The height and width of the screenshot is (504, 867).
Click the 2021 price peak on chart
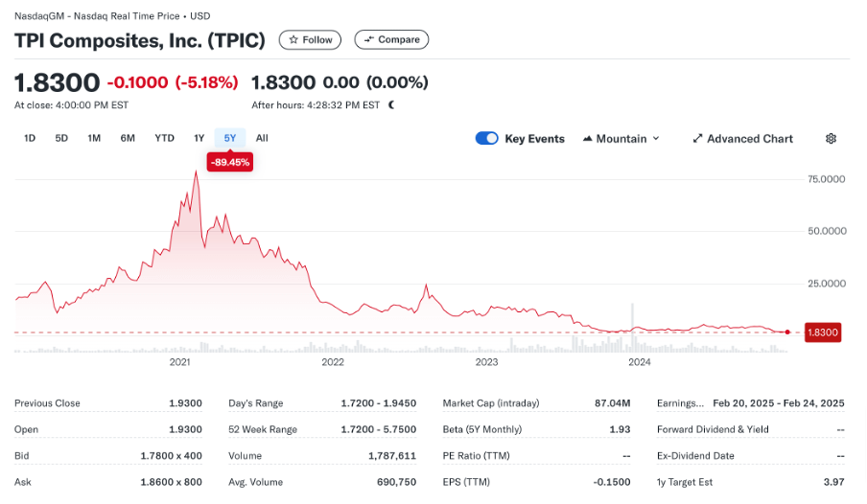196,172
